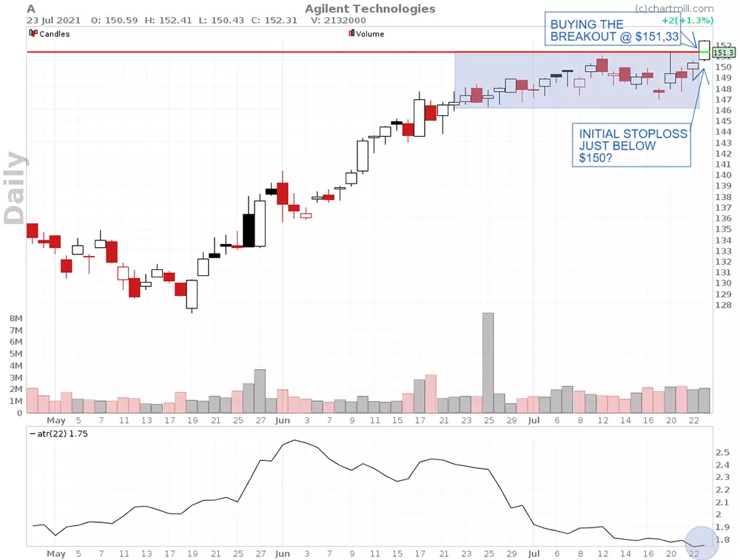The image size is (740, 560).
Task: Click the Agilent Technologies chart title
Action: pos(370,8)
